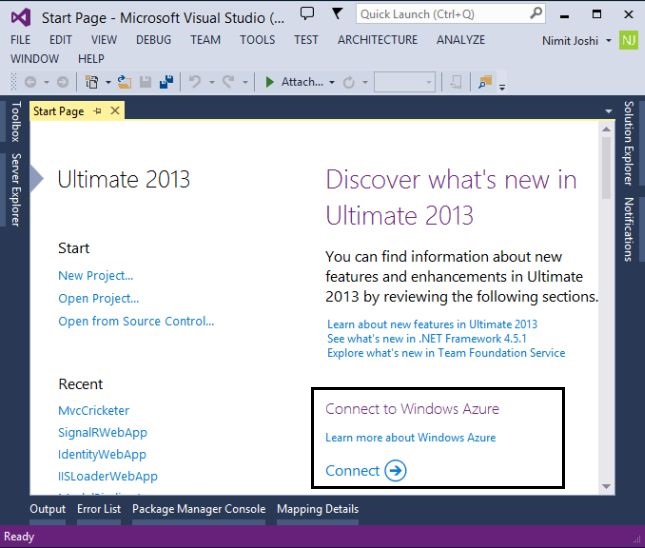Show the Error List tab
This screenshot has width=645, height=548.
click(x=99, y=509)
